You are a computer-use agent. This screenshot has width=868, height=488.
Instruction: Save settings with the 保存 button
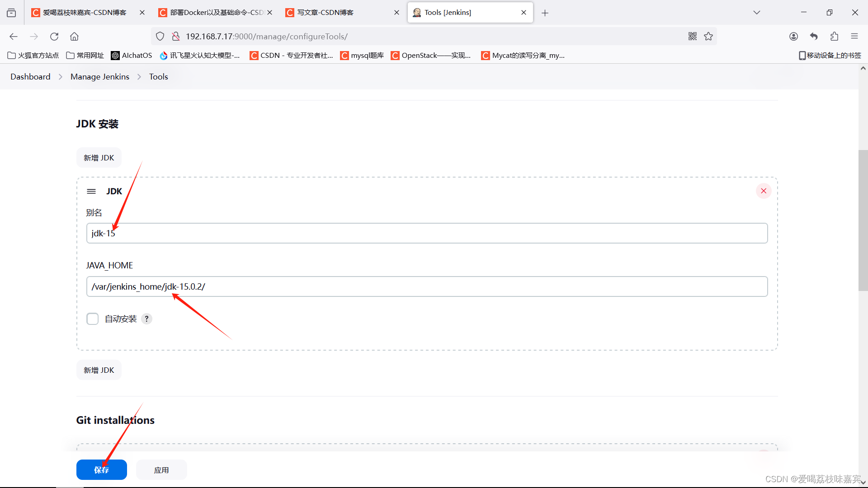pos(101,470)
